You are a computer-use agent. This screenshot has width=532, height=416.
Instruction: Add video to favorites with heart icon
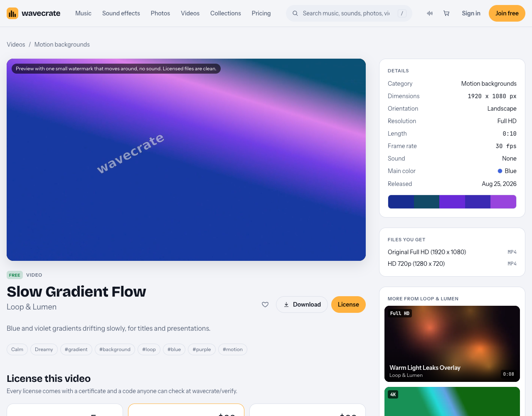[x=265, y=305]
